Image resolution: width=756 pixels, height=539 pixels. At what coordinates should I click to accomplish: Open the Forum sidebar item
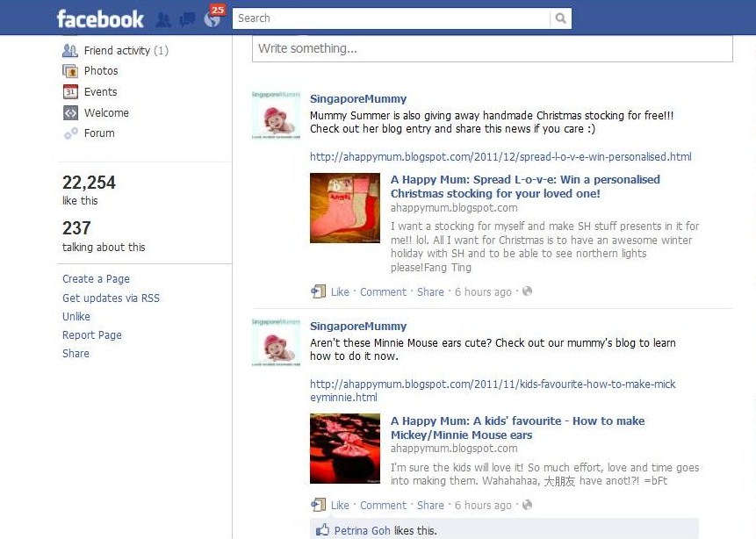click(x=99, y=133)
